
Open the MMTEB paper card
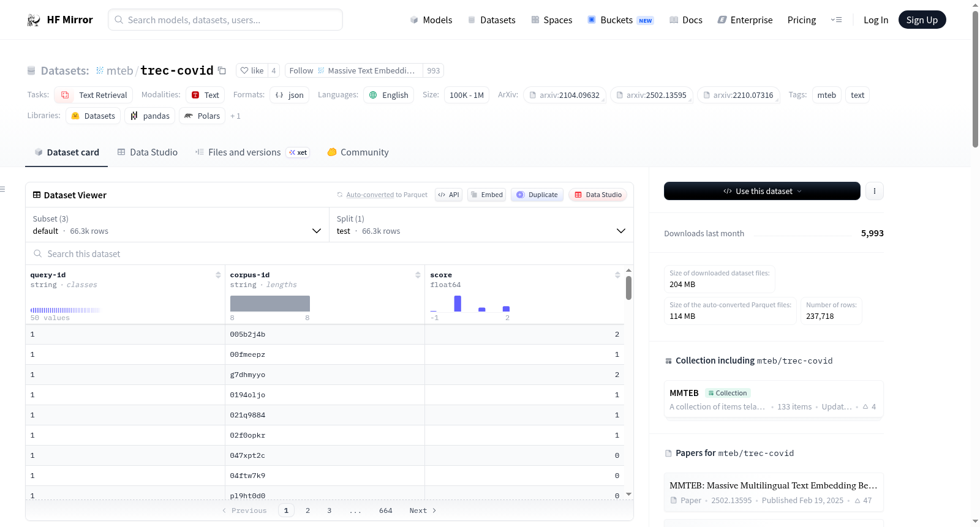click(774, 493)
